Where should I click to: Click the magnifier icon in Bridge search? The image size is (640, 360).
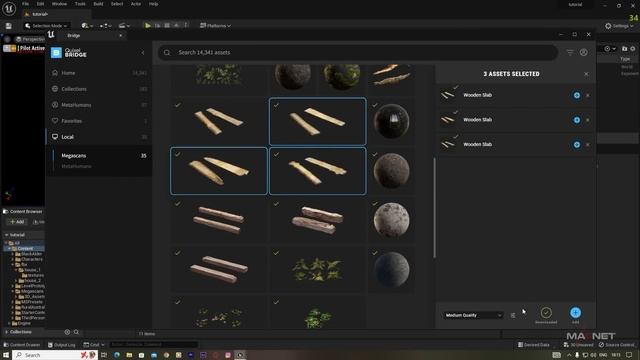(167, 52)
